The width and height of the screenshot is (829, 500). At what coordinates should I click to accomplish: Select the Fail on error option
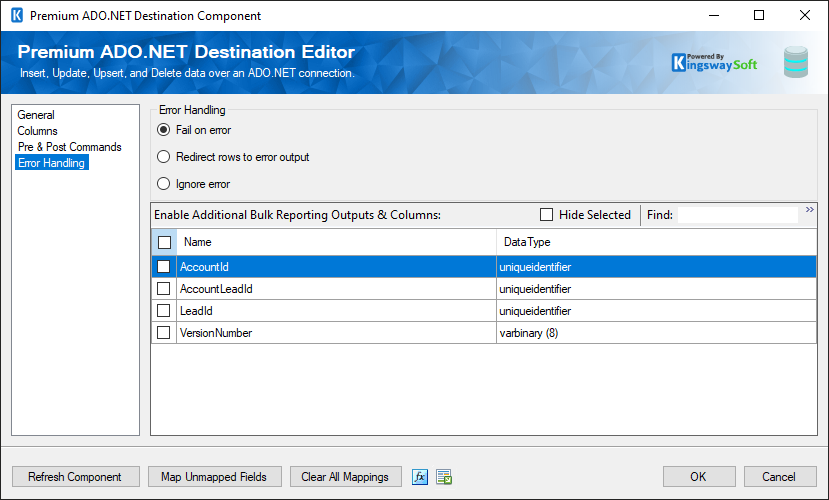click(195, 130)
